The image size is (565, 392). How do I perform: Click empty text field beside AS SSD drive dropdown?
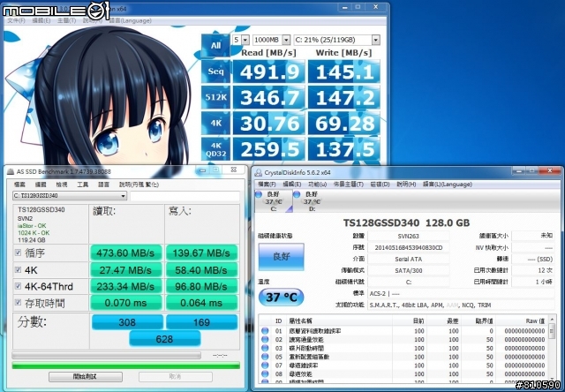185,196
